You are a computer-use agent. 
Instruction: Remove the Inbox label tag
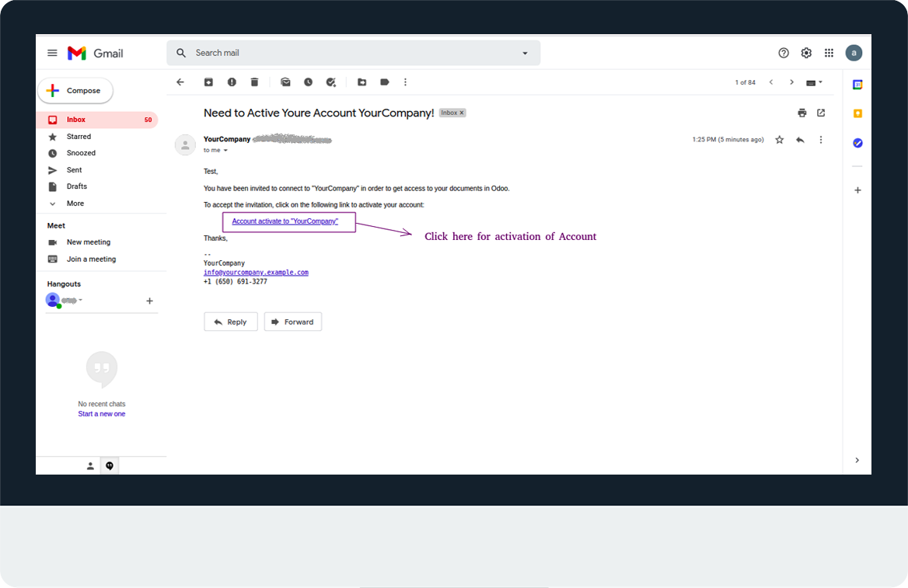(462, 113)
